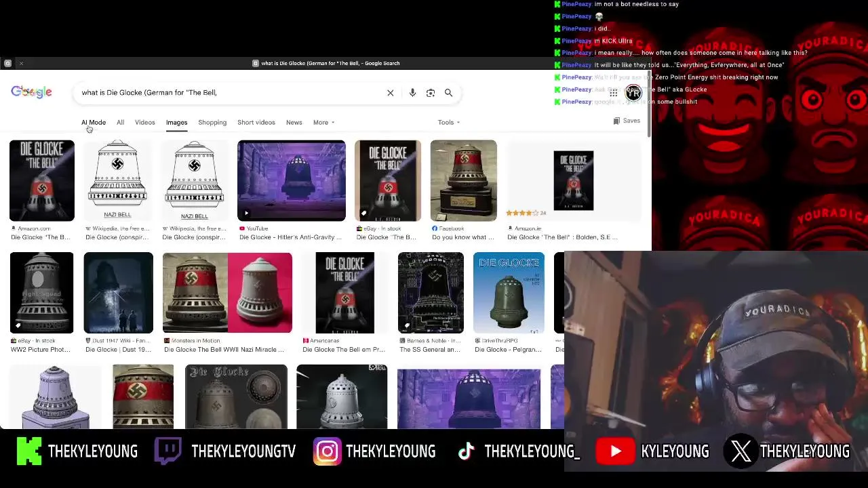Click PinePeazy 'im KICK Ultra' chat message
The image size is (868, 488).
(613, 41)
